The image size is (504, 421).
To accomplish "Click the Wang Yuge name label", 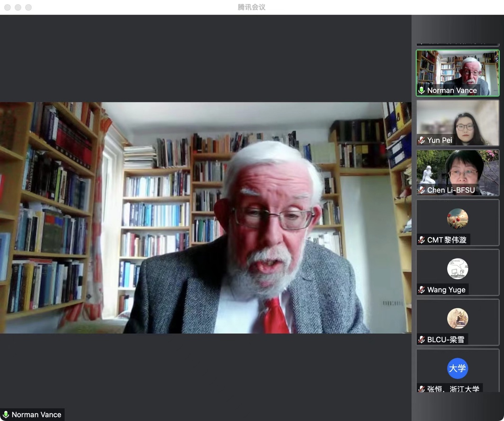I will (446, 290).
